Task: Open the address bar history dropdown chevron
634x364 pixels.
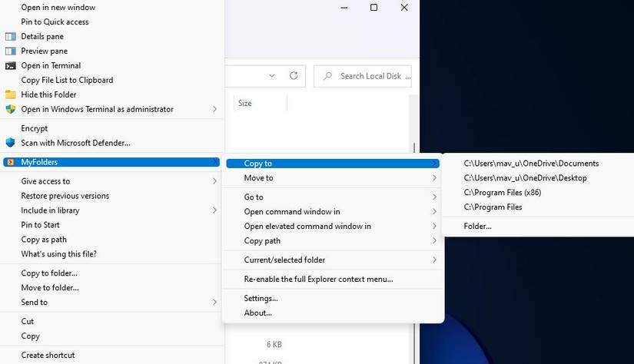Action: pos(272,75)
